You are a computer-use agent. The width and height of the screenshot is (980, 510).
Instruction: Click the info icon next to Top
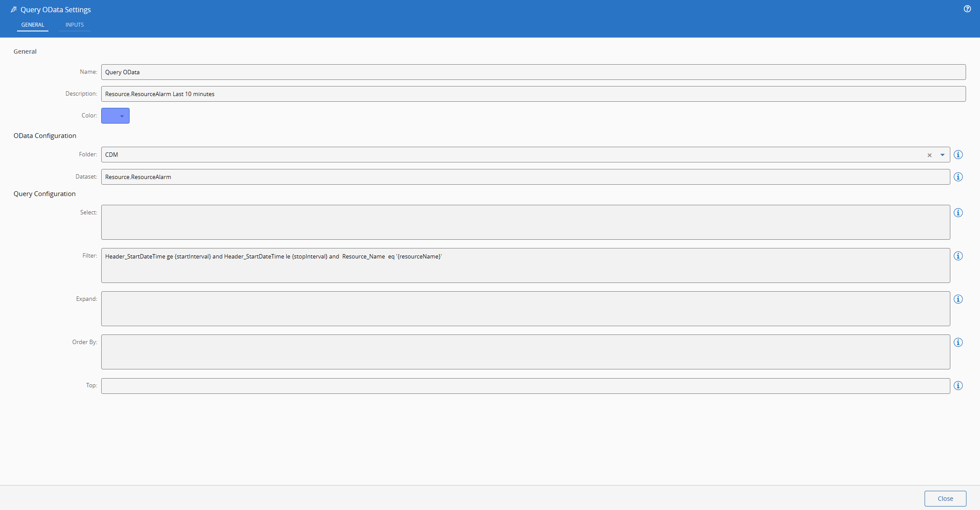click(958, 386)
